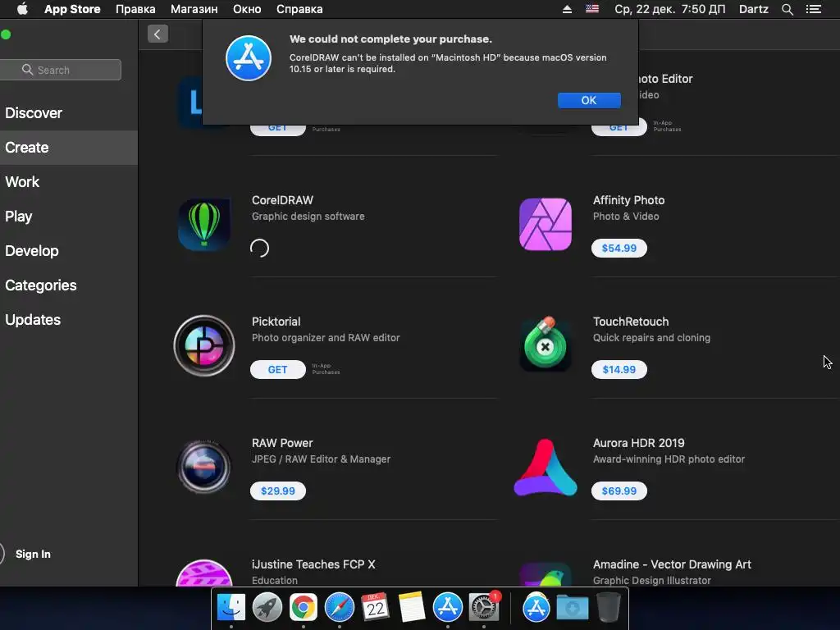Open System Preferences in Dock
Screen dimensions: 840x630
[484, 607]
